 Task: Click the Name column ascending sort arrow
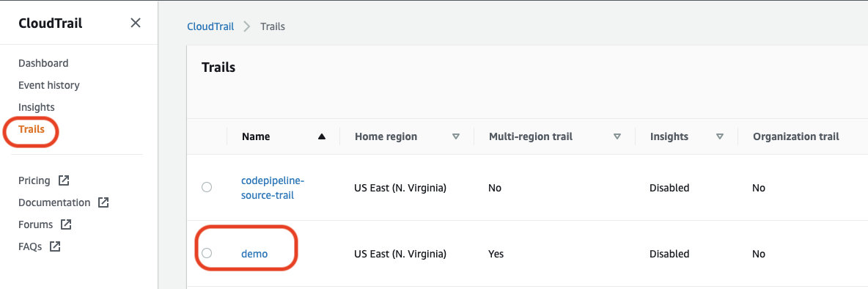(x=322, y=136)
